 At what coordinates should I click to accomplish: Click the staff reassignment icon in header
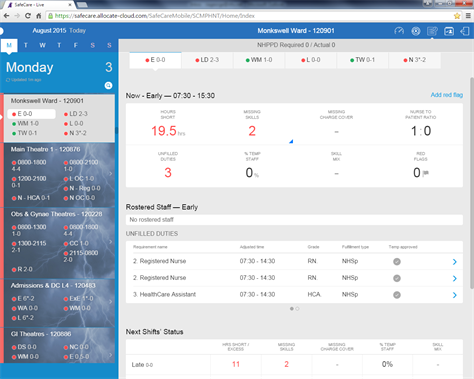pos(449,31)
